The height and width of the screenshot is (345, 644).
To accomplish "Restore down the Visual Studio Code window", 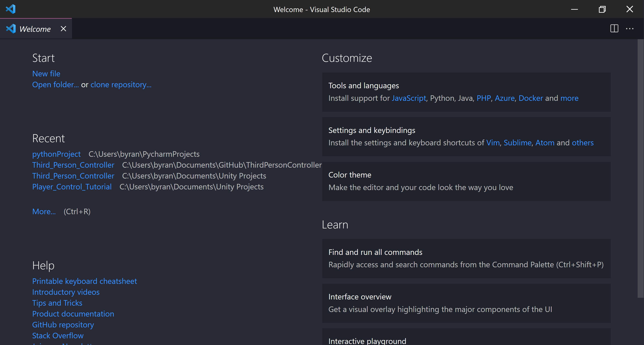I will 602,9.
